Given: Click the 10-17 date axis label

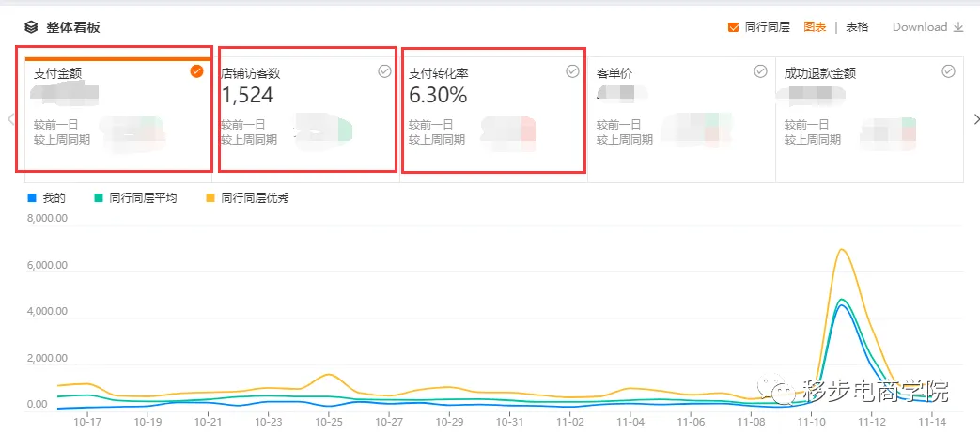Looking at the screenshot, I should click(86, 422).
